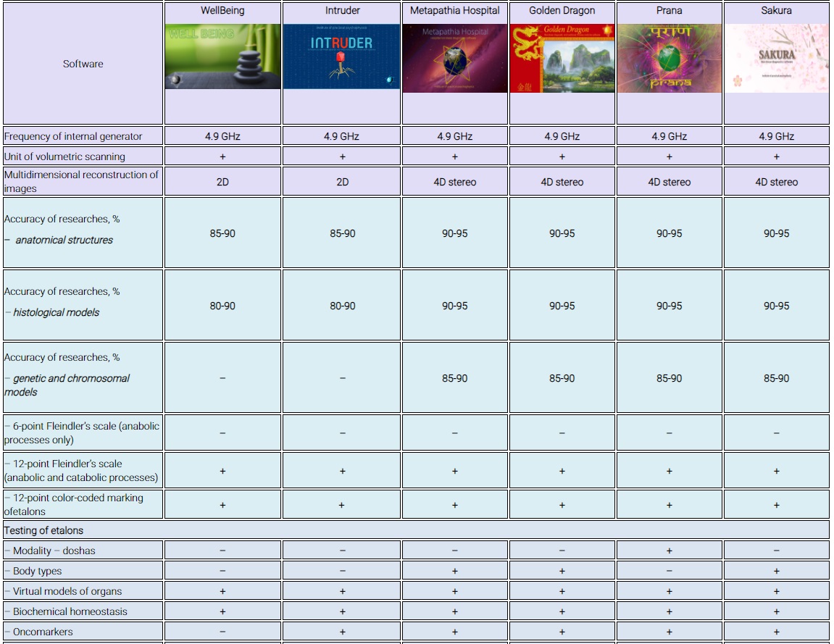Select the WellBeing column header text
Screen dimensions: 834x644
pos(222,11)
